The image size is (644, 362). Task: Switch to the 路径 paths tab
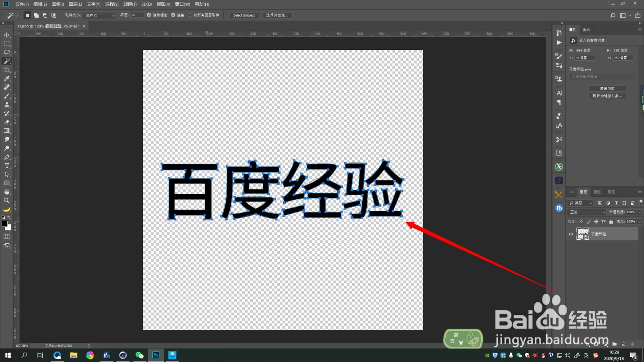611,192
